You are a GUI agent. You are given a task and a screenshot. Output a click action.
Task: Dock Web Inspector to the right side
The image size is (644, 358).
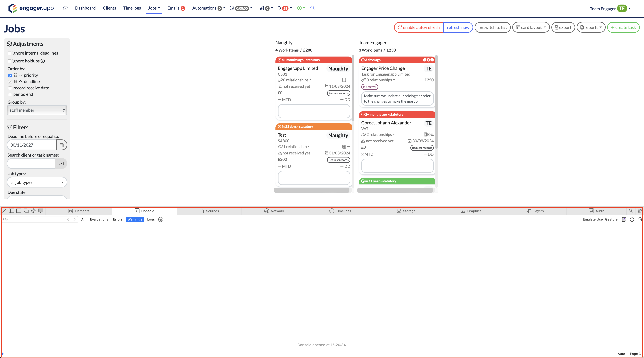click(x=19, y=211)
